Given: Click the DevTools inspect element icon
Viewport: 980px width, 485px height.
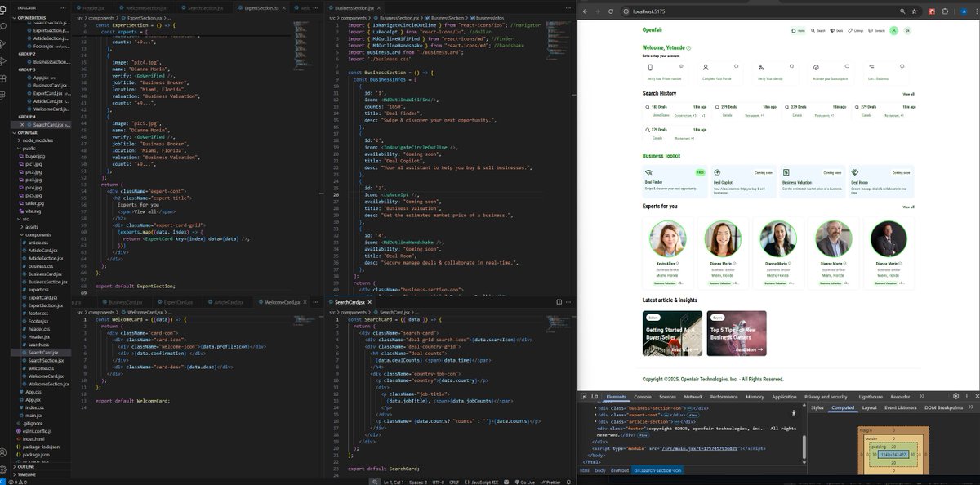Looking at the screenshot, I should pyautogui.click(x=584, y=397).
